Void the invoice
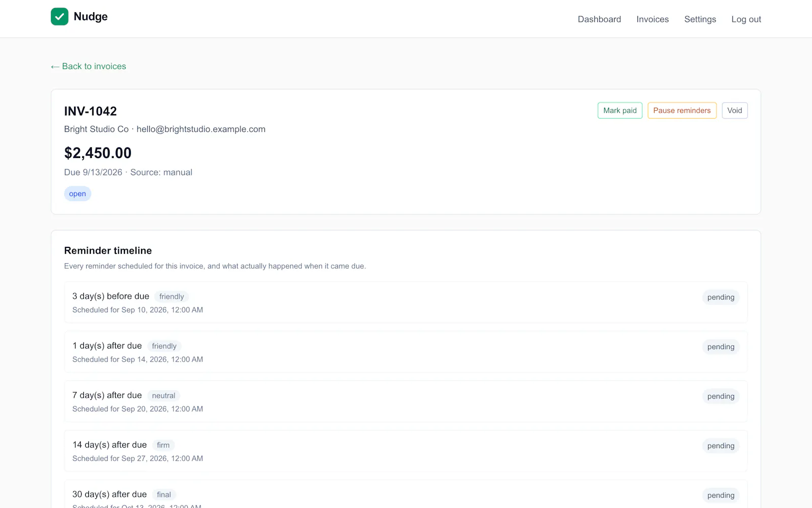 point(734,110)
